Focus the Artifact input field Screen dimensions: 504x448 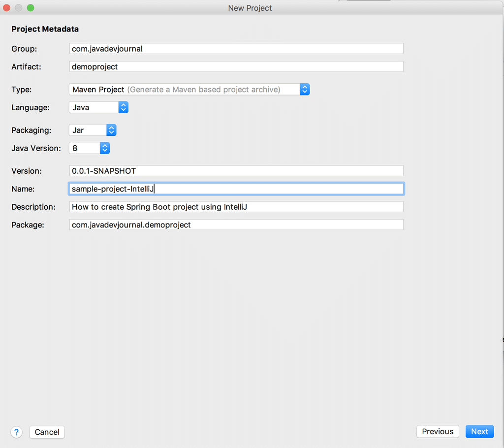pos(236,66)
